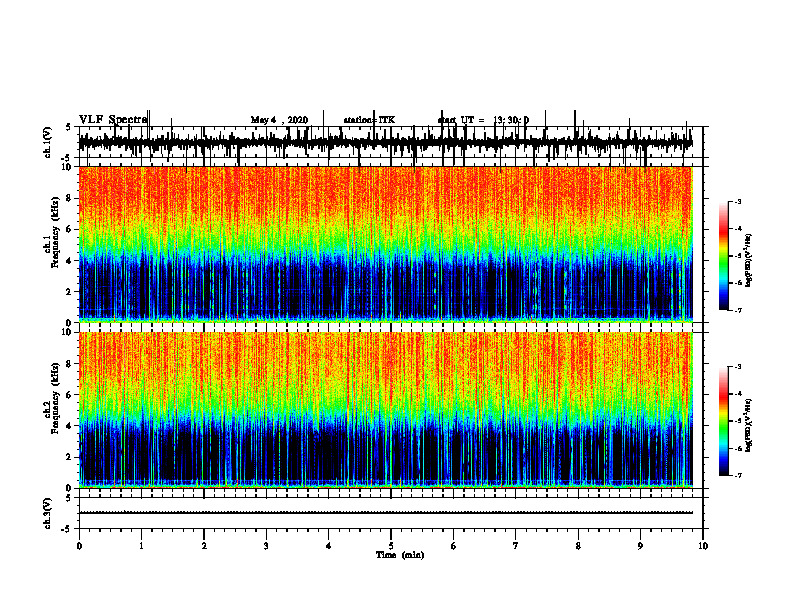
Task: Select the "4" kHz tick on ch.2 axis
Action: (x=70, y=426)
